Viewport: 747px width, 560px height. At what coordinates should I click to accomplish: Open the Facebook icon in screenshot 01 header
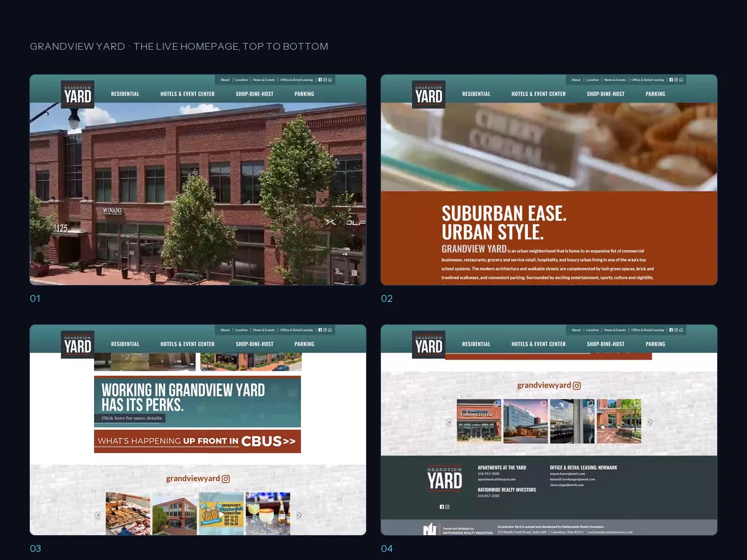pos(320,80)
